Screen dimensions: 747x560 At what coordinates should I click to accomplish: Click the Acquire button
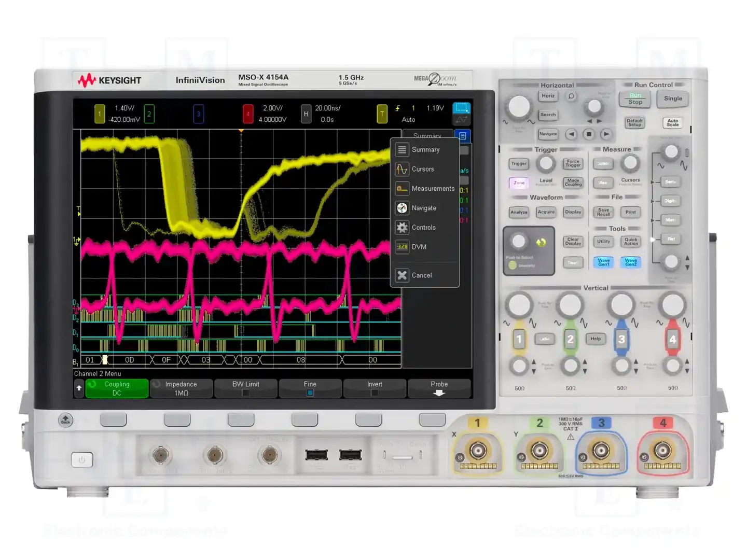point(546,212)
